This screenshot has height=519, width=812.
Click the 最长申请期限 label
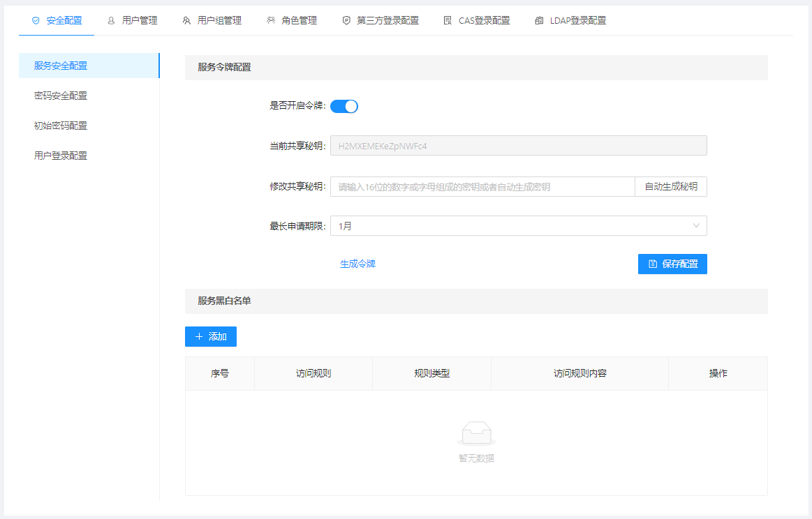click(297, 226)
